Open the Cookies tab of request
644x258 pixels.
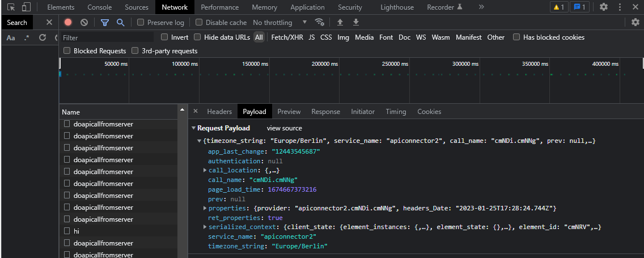(x=429, y=111)
